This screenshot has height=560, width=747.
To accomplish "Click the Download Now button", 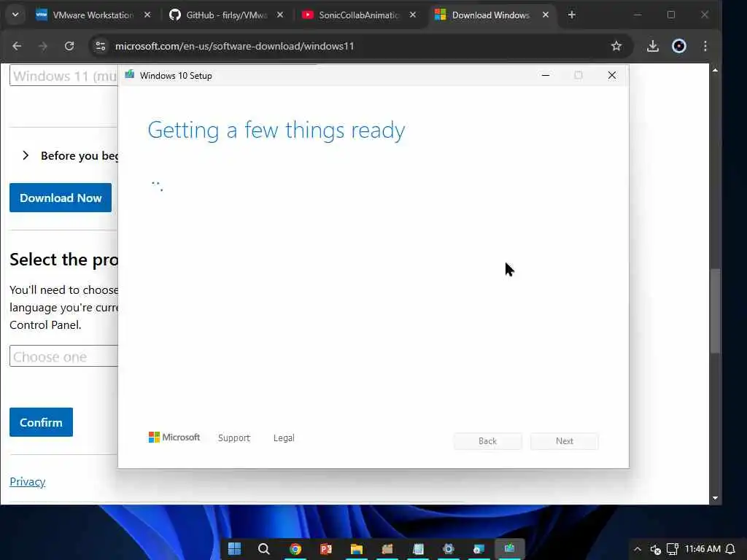I will pyautogui.click(x=61, y=198).
